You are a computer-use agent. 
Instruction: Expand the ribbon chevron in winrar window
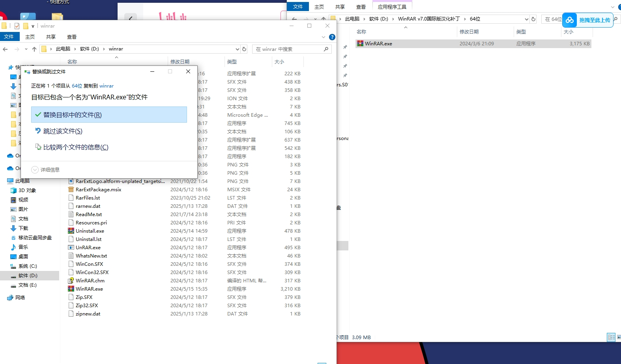[324, 37]
